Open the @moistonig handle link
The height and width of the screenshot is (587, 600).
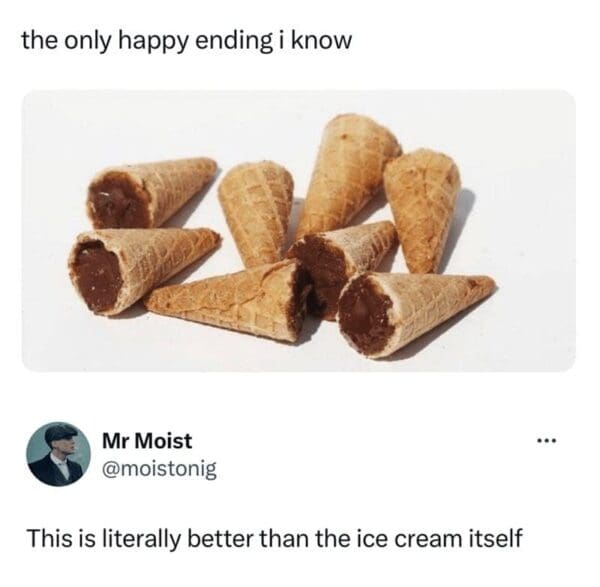[159, 469]
